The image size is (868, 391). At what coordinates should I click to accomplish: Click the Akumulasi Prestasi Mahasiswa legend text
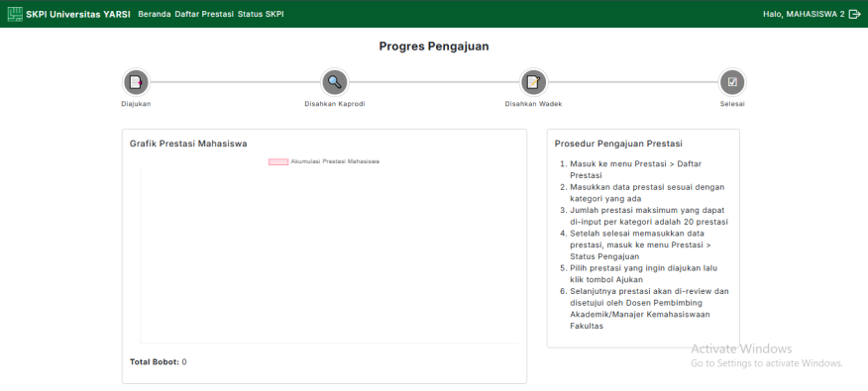(x=335, y=161)
